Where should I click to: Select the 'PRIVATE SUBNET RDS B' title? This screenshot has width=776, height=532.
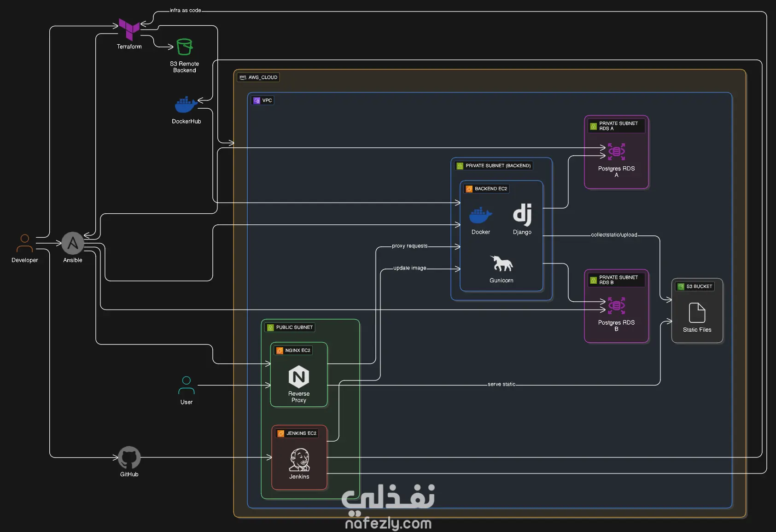pyautogui.click(x=618, y=280)
